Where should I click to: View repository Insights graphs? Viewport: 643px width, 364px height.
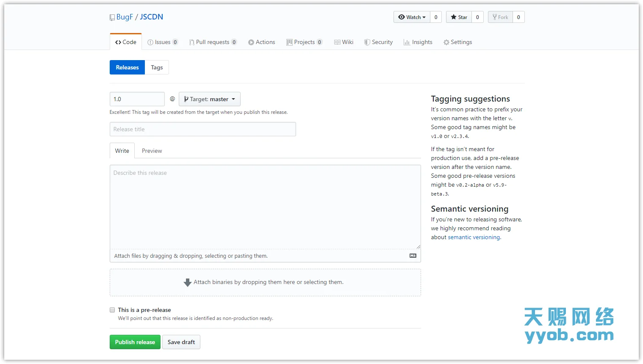point(418,42)
